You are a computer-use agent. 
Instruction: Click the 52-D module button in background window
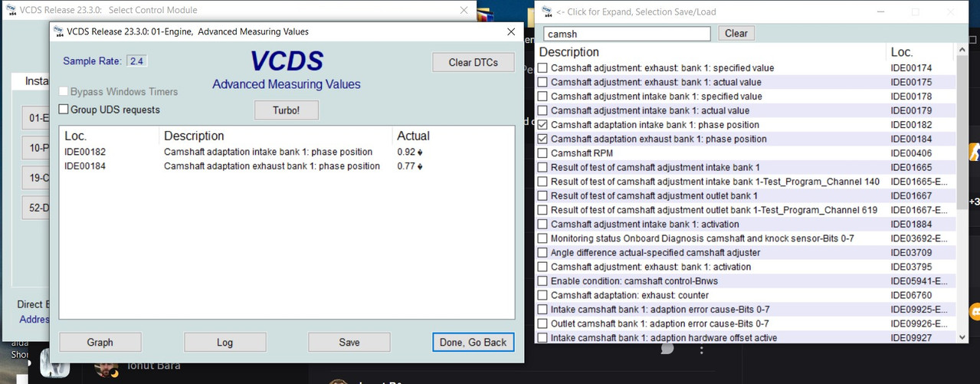tap(35, 208)
